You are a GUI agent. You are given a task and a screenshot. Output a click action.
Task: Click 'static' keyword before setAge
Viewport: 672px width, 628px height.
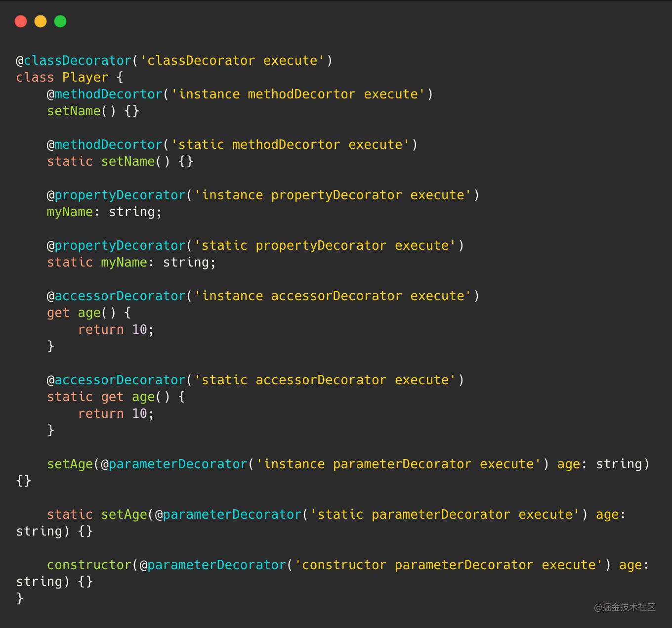point(70,514)
